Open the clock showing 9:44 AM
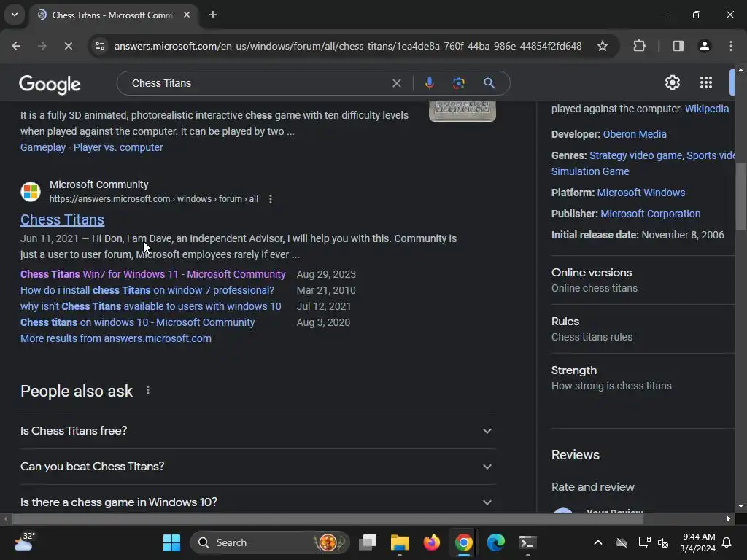 (x=697, y=542)
